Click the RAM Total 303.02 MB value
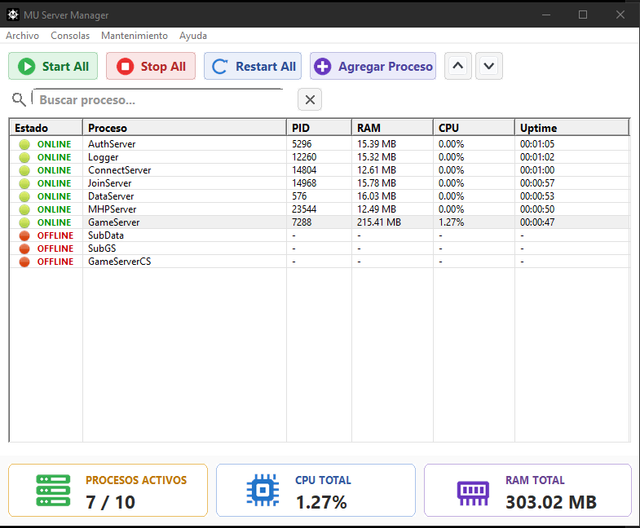Viewport: 640px width, 528px height. coord(551,502)
